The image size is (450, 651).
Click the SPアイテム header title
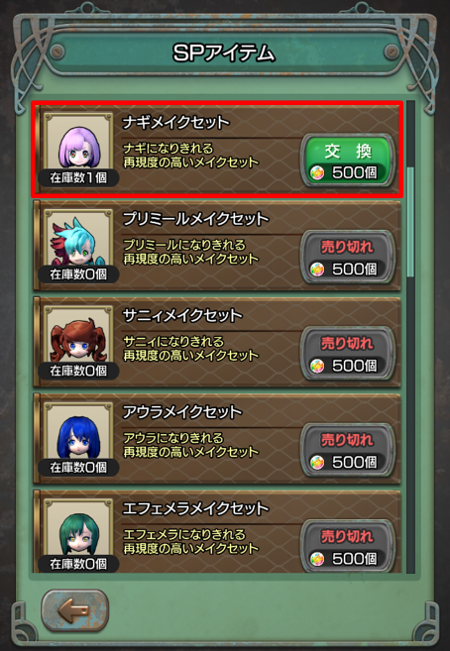224,54
